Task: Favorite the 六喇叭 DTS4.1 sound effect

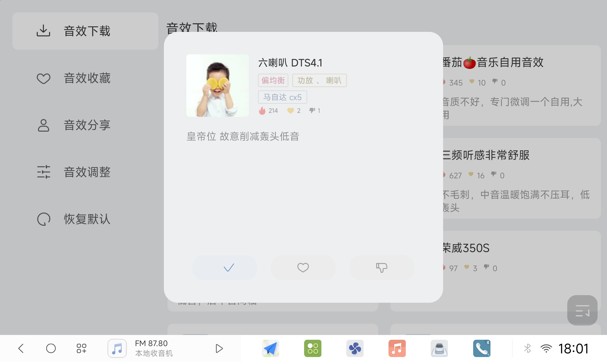Action: pyautogui.click(x=303, y=268)
